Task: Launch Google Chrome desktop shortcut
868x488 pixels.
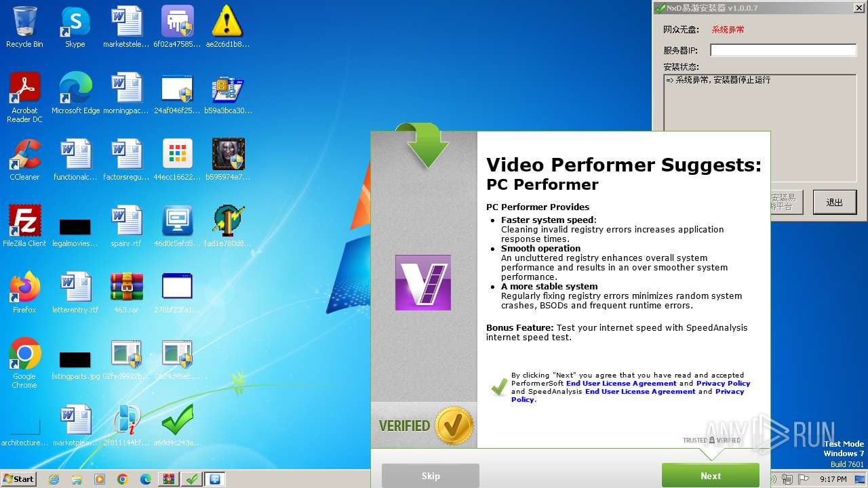Action: point(24,363)
